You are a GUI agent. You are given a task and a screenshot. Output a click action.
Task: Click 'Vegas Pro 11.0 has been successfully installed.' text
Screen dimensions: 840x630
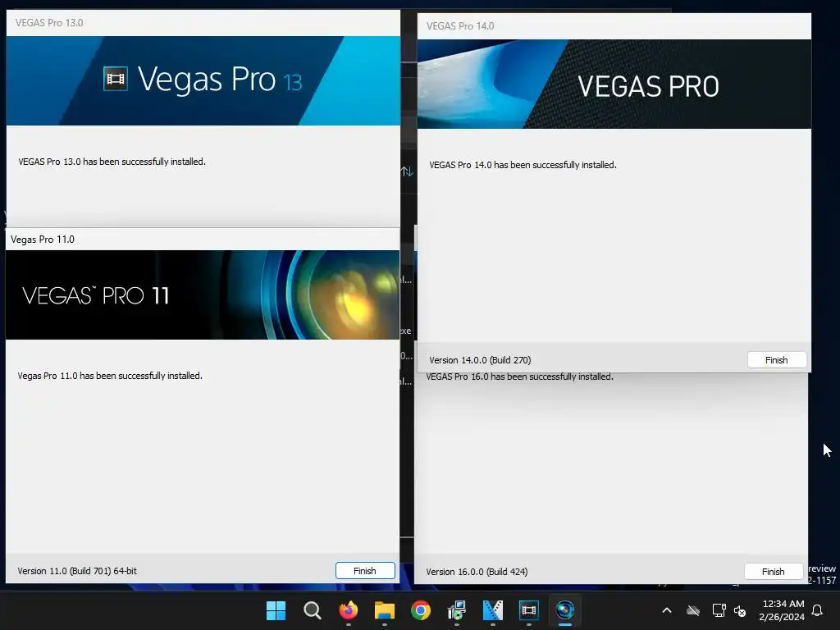(x=110, y=376)
